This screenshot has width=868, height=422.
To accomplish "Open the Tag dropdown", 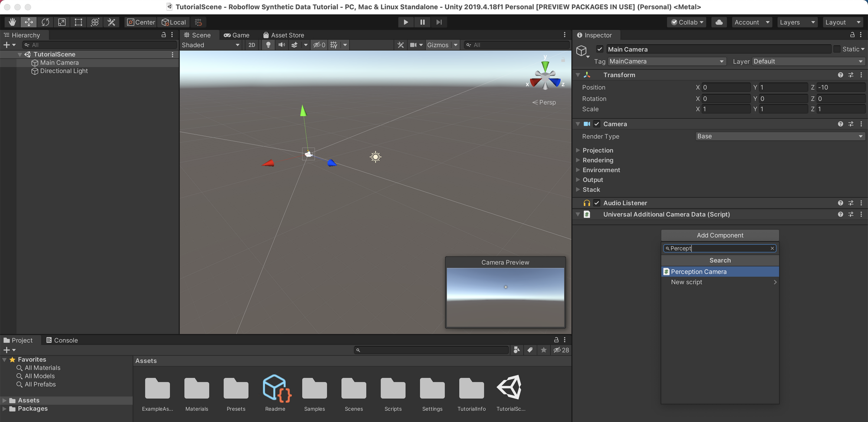I will click(667, 62).
